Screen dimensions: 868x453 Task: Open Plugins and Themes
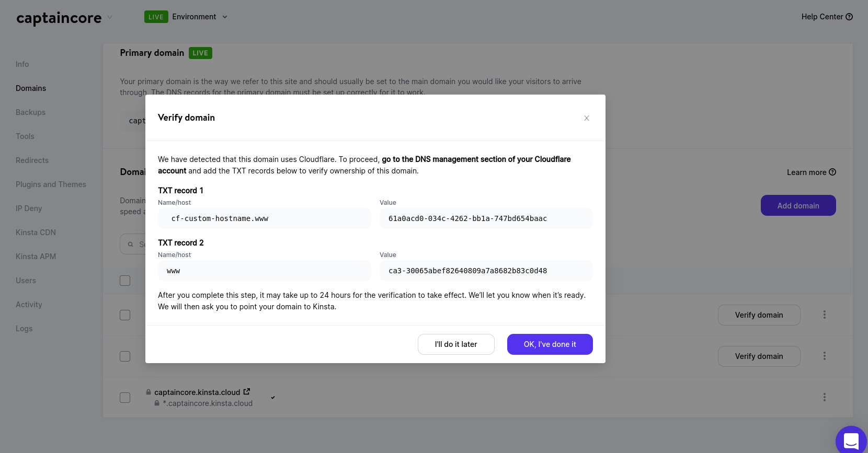(51, 184)
